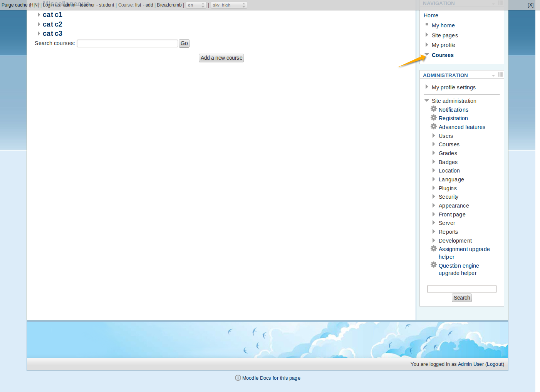The image size is (540, 392).
Task: Click the Assignment upgrade helper gear icon
Action: [434, 249]
